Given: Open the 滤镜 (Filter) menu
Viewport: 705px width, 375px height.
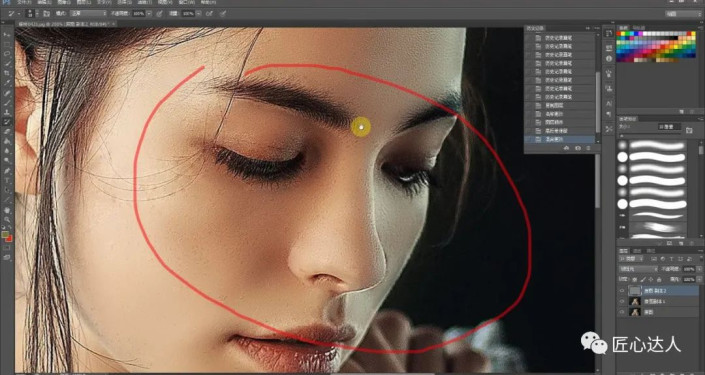Looking at the screenshot, I should [145, 2].
